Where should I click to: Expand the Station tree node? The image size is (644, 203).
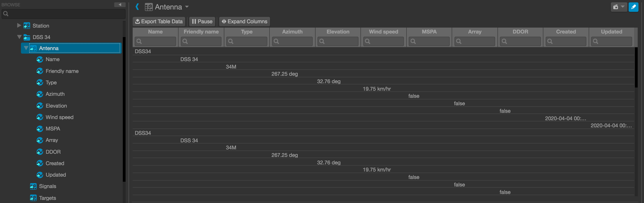(x=19, y=25)
